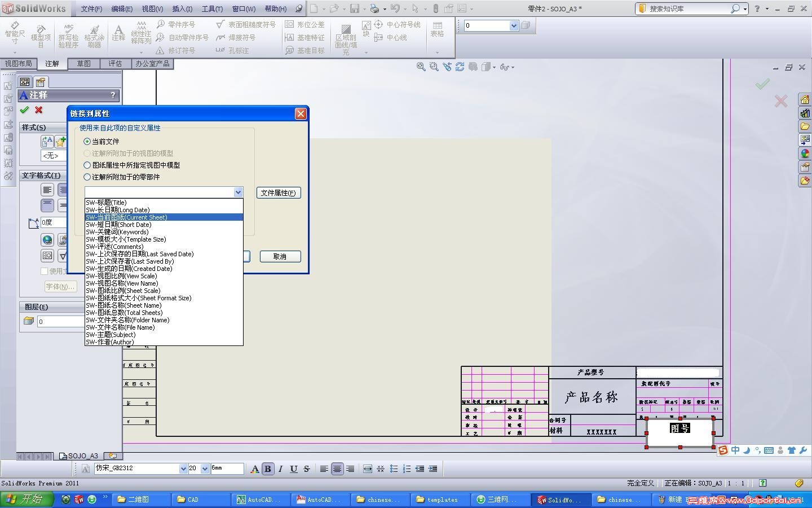
Task: Switch to the CAD folder taskbar item
Action: point(199,500)
